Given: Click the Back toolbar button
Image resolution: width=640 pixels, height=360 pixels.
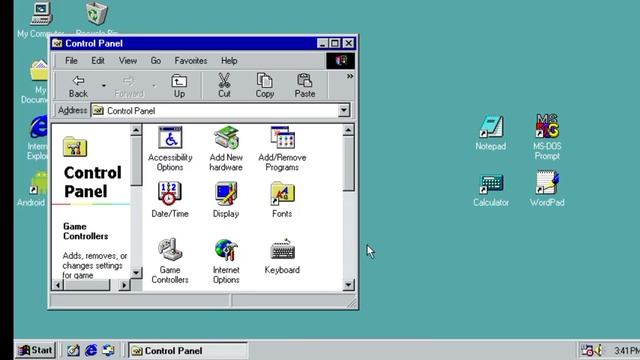Looking at the screenshot, I should pos(78,86).
